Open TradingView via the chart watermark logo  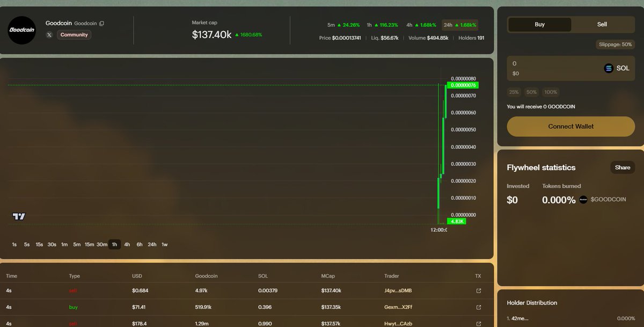pyautogui.click(x=18, y=216)
